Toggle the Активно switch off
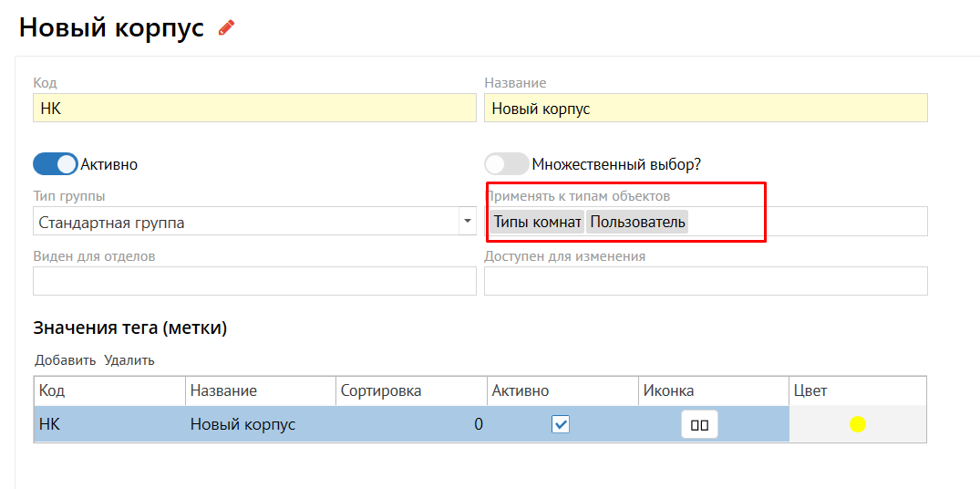Viewport: 980px width, 489px height. click(x=56, y=164)
